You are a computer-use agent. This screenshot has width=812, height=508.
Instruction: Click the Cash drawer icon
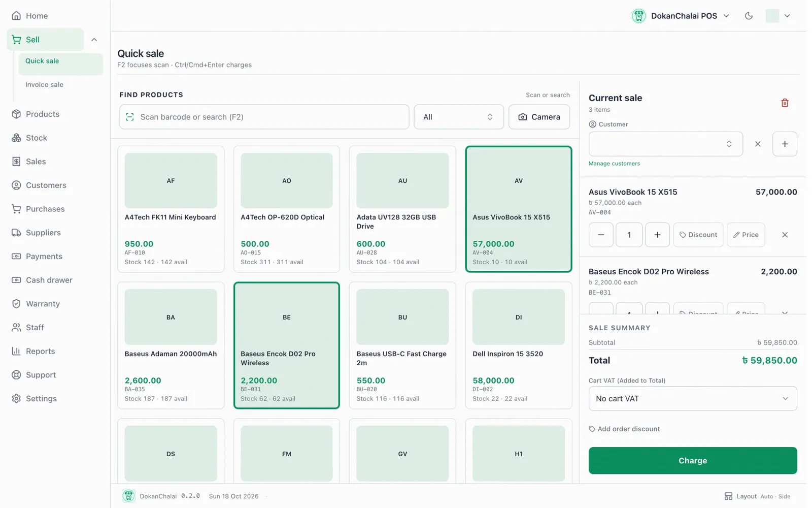point(16,280)
